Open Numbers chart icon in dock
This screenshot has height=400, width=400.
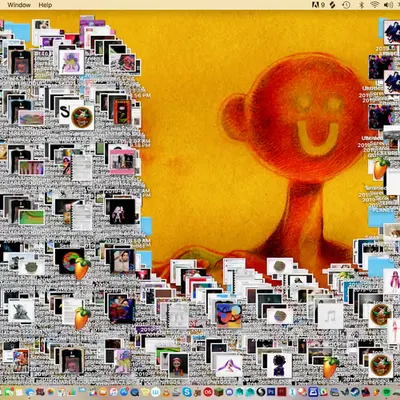(72, 392)
